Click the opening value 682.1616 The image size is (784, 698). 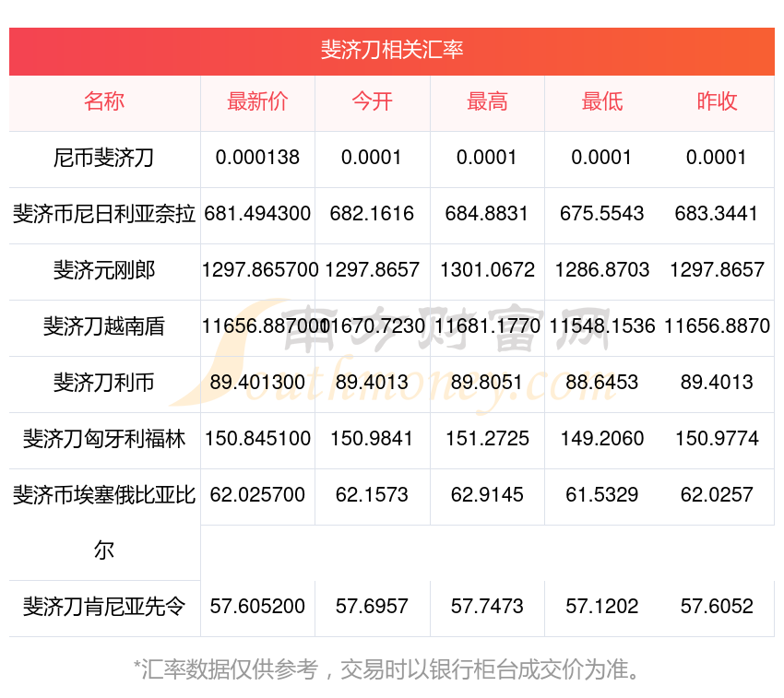(x=372, y=214)
